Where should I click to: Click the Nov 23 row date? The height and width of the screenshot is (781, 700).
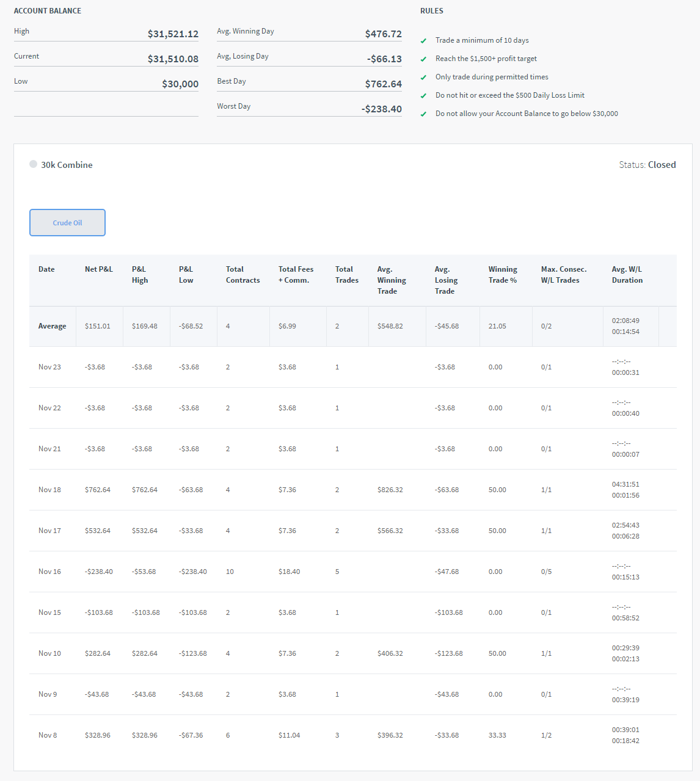tap(49, 367)
